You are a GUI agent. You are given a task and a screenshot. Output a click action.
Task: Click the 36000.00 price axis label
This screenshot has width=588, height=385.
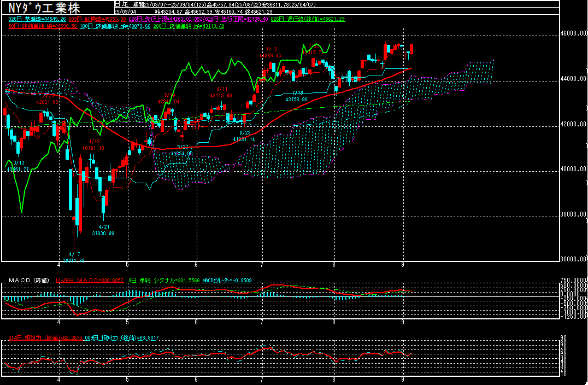tap(573, 259)
